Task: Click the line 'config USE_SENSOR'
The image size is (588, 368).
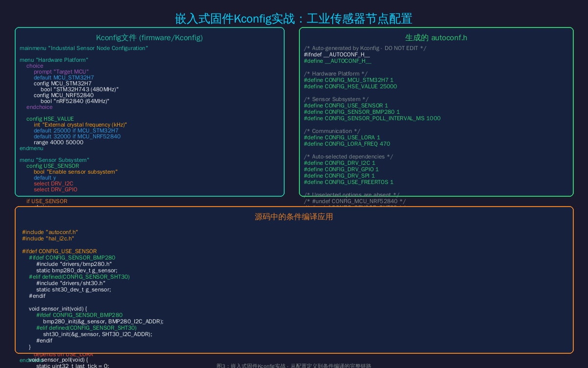Action: point(52,166)
